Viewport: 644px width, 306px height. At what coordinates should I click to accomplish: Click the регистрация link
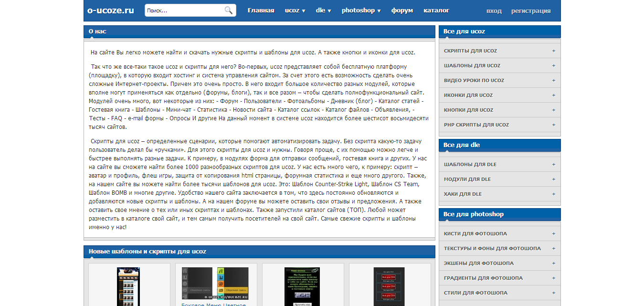click(x=530, y=11)
